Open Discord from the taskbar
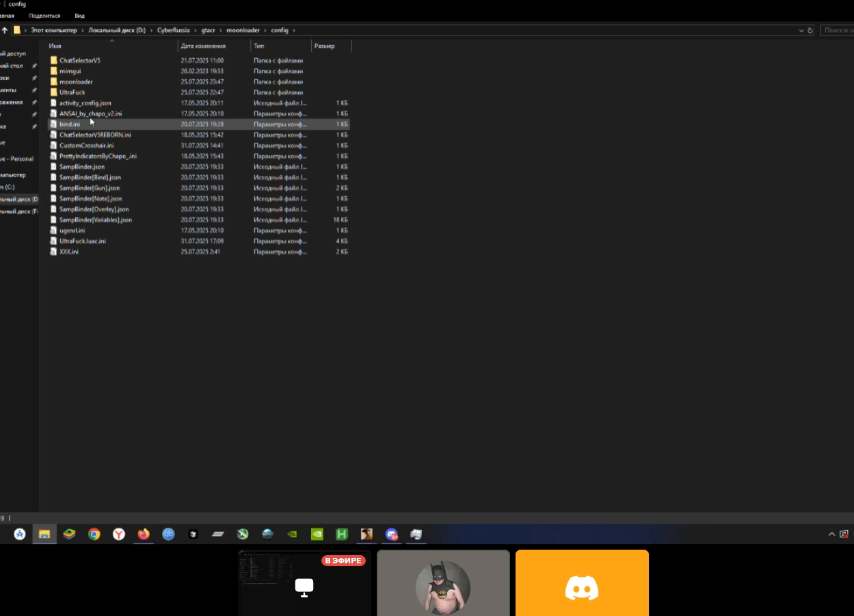Viewport: 854px width, 616px height. click(x=391, y=534)
